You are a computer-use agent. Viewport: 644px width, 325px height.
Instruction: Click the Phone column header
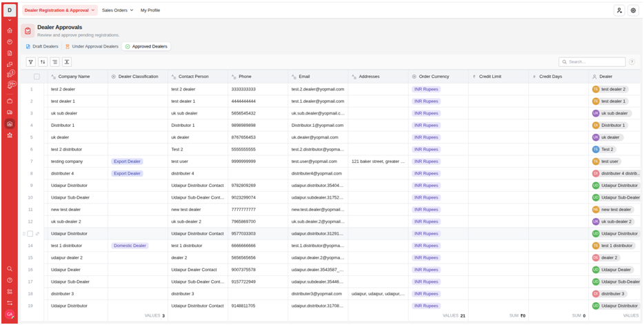tap(258, 77)
